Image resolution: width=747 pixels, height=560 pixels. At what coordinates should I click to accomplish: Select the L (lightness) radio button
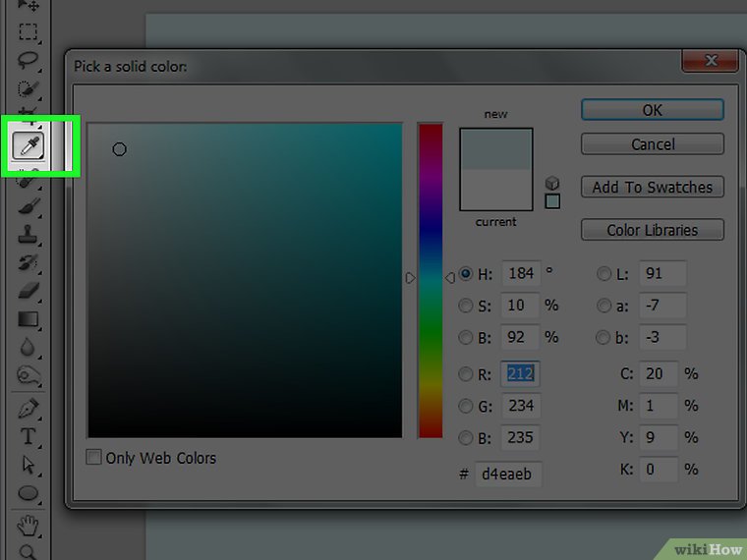tap(603, 275)
